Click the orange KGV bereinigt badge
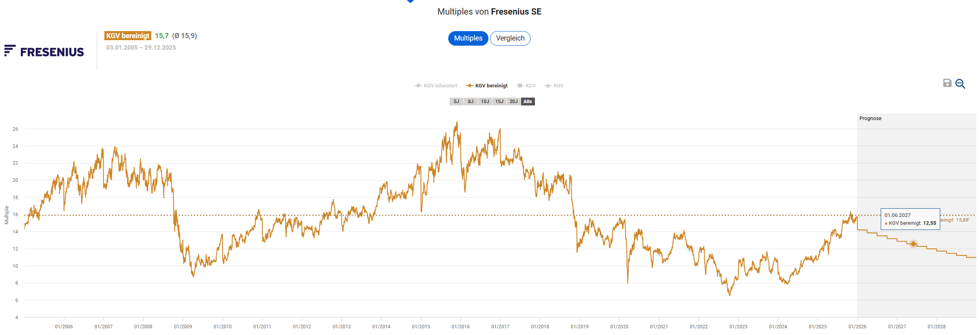980x335 pixels. [x=128, y=36]
